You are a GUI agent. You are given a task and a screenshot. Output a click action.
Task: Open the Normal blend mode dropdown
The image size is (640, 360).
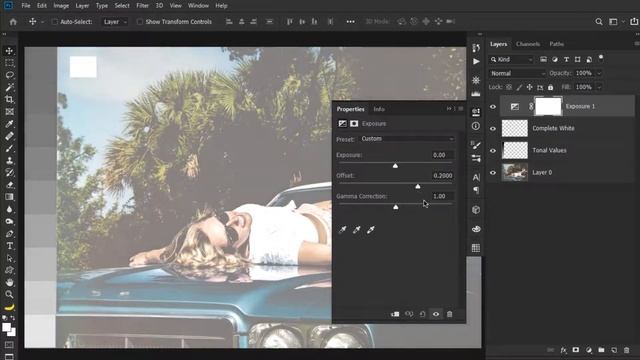click(x=517, y=73)
